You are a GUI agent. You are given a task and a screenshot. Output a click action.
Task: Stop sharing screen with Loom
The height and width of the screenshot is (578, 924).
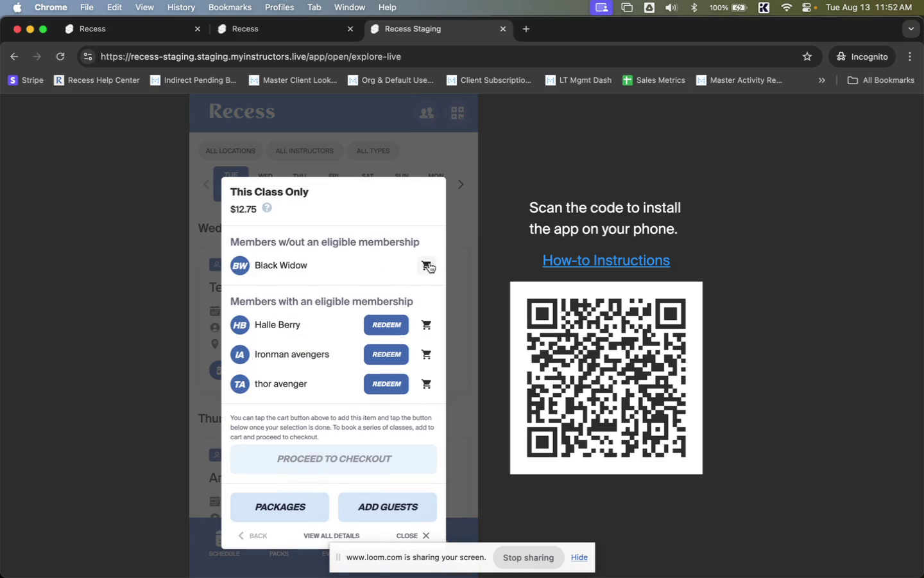[528, 557]
